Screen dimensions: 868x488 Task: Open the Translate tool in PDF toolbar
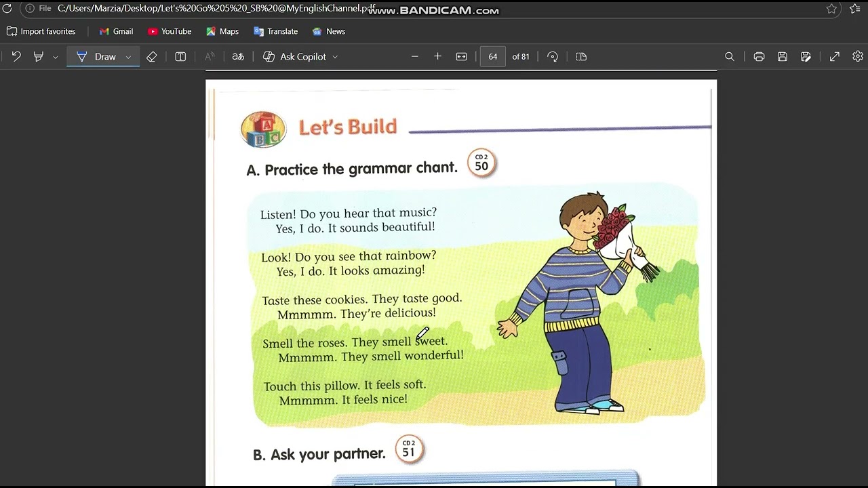tap(238, 57)
